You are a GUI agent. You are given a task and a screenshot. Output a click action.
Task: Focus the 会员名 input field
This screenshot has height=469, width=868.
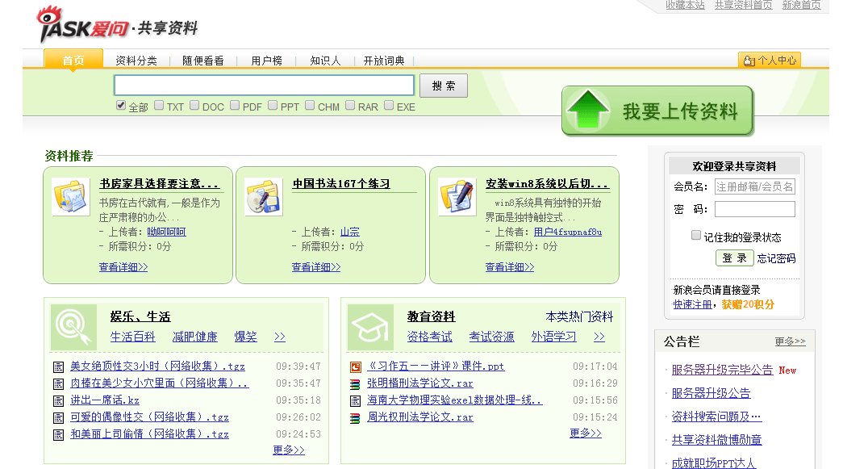(754, 186)
